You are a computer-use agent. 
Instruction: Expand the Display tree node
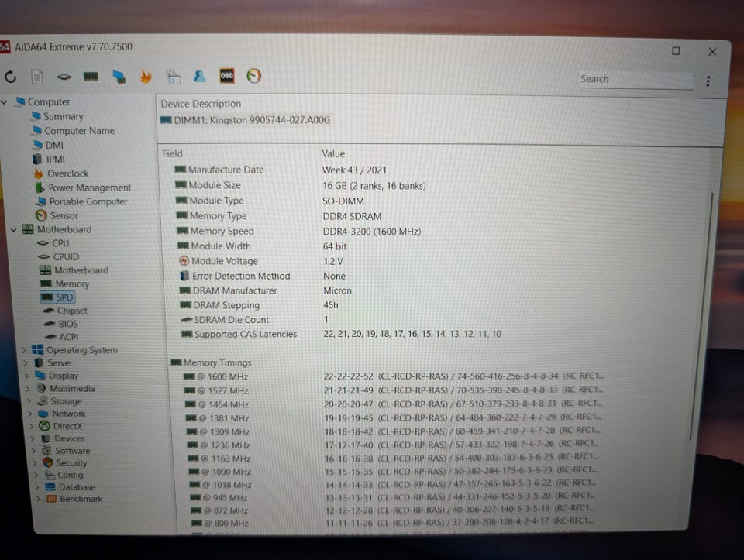27,376
